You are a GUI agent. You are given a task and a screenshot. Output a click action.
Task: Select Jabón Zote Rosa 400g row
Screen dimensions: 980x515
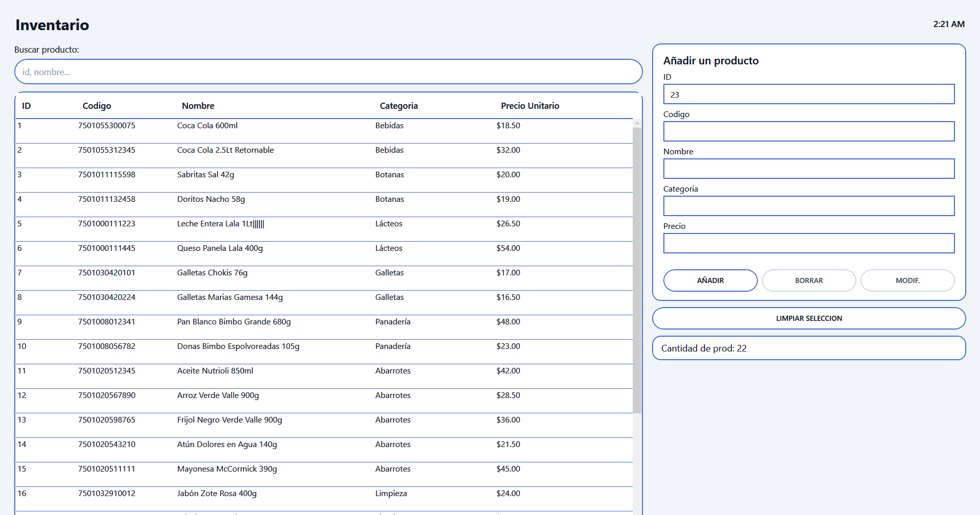(324, 499)
